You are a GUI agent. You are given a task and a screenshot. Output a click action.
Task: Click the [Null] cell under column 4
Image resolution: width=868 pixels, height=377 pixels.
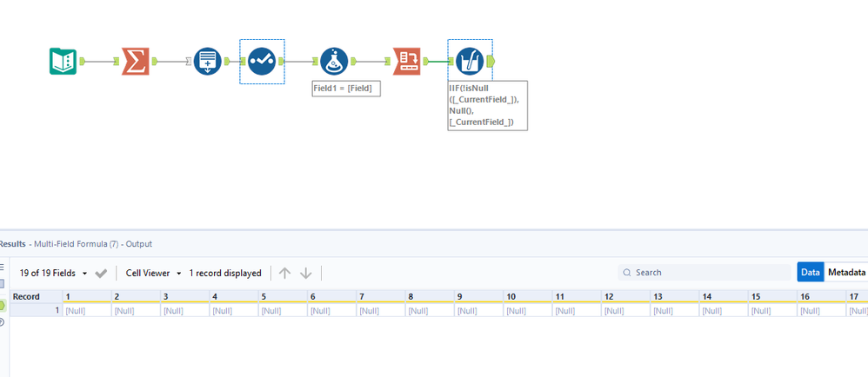coord(234,311)
